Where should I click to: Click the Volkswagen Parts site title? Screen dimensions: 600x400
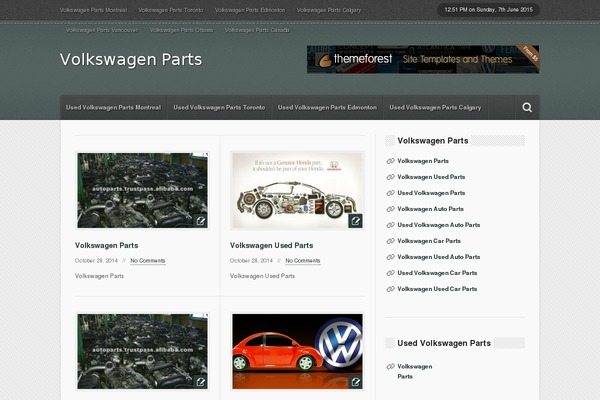[131, 60]
